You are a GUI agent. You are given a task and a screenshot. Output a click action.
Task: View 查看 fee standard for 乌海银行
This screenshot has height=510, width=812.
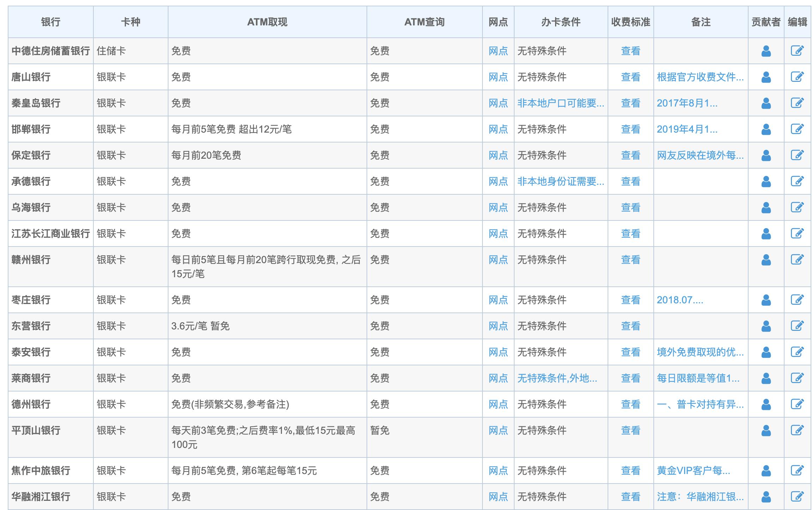[630, 208]
